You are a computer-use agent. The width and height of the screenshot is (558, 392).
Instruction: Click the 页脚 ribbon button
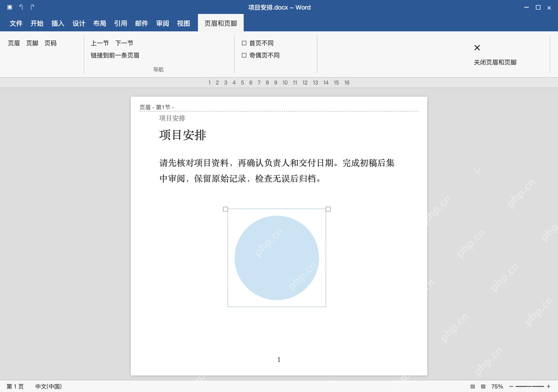(x=32, y=43)
